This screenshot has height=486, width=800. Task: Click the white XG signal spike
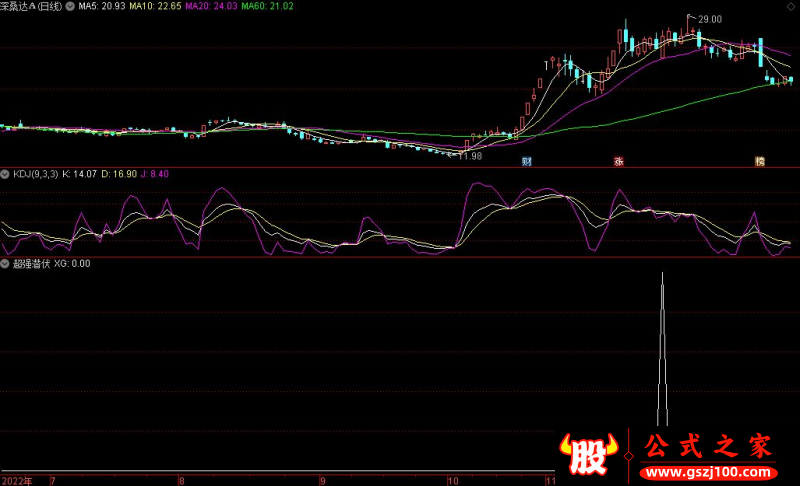661,350
